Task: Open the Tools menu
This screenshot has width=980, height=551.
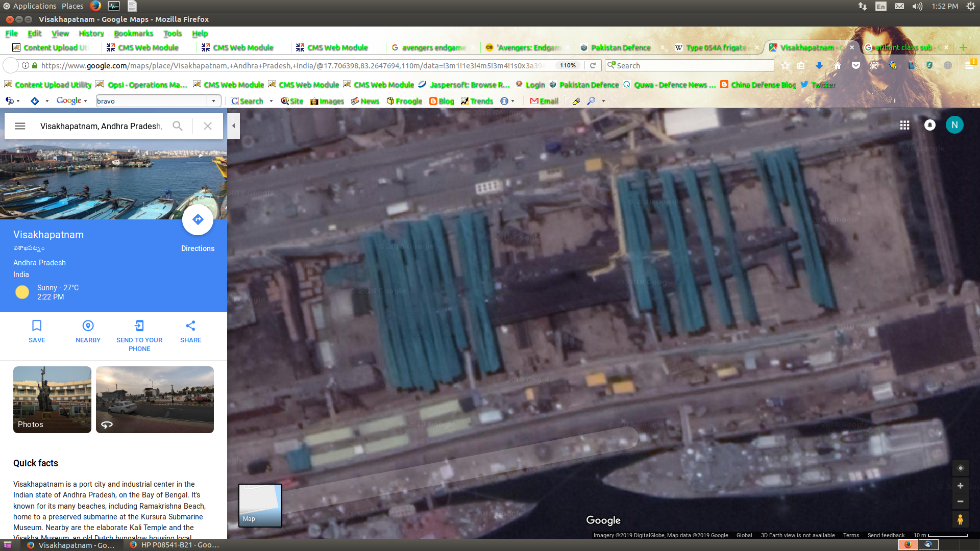Action: [x=173, y=33]
